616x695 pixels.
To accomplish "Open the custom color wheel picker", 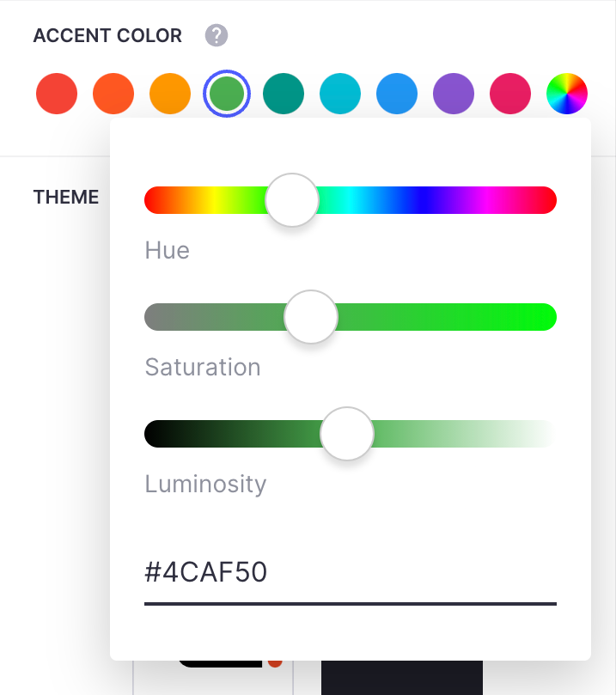I will (x=566, y=94).
